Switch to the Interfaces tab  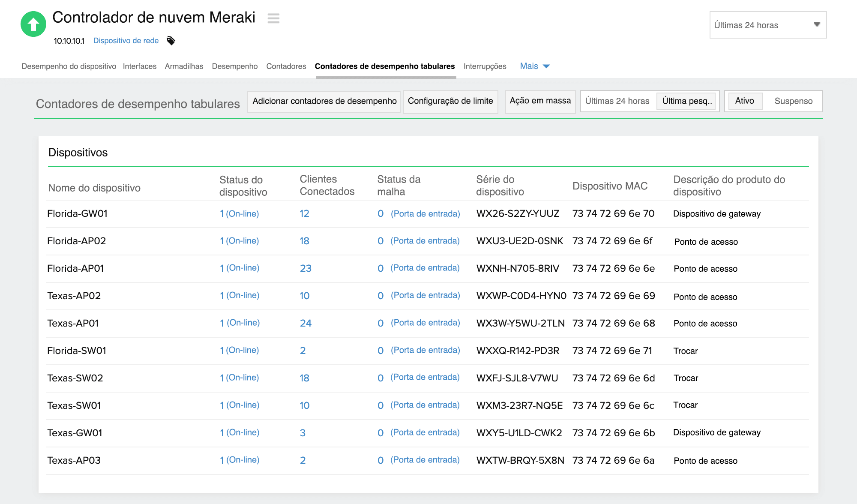click(140, 66)
